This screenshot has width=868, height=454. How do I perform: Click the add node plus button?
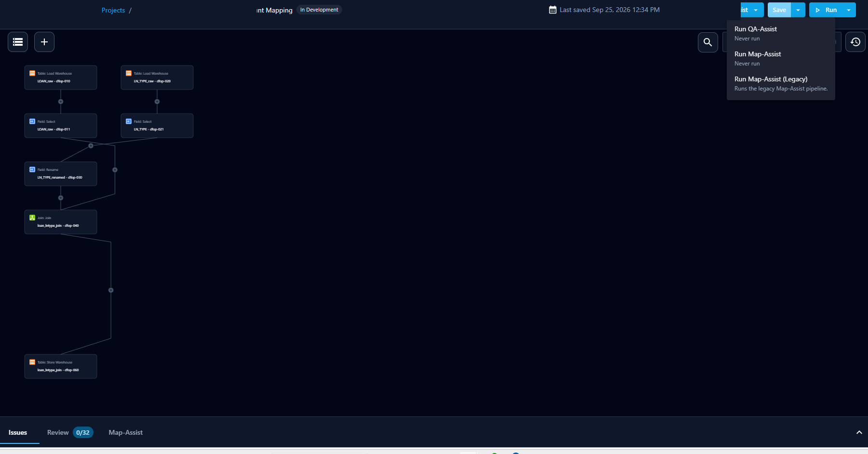point(44,42)
